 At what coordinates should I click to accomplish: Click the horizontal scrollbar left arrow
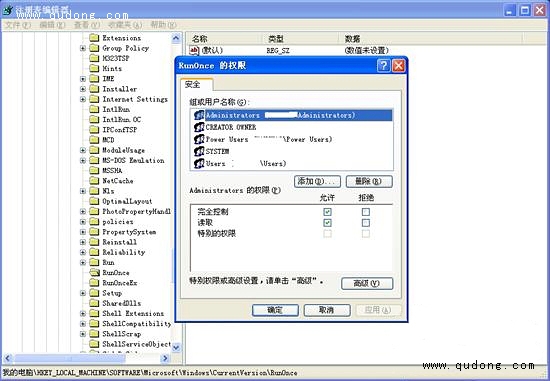(8, 358)
